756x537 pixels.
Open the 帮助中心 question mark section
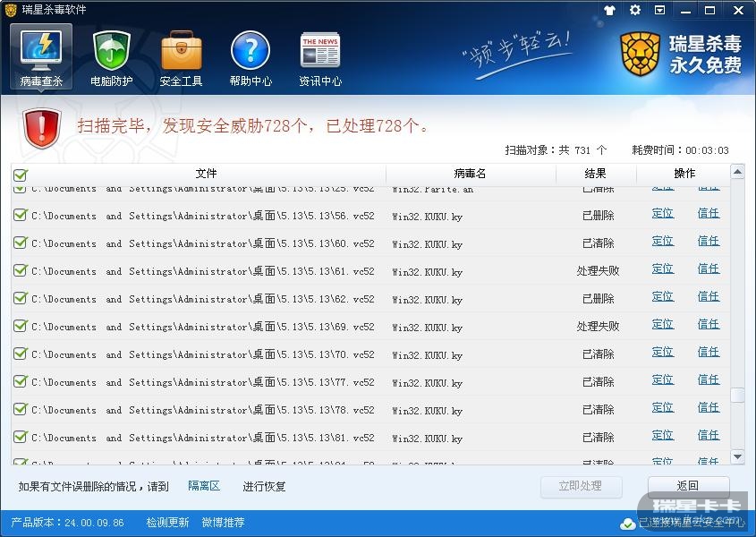(x=251, y=58)
